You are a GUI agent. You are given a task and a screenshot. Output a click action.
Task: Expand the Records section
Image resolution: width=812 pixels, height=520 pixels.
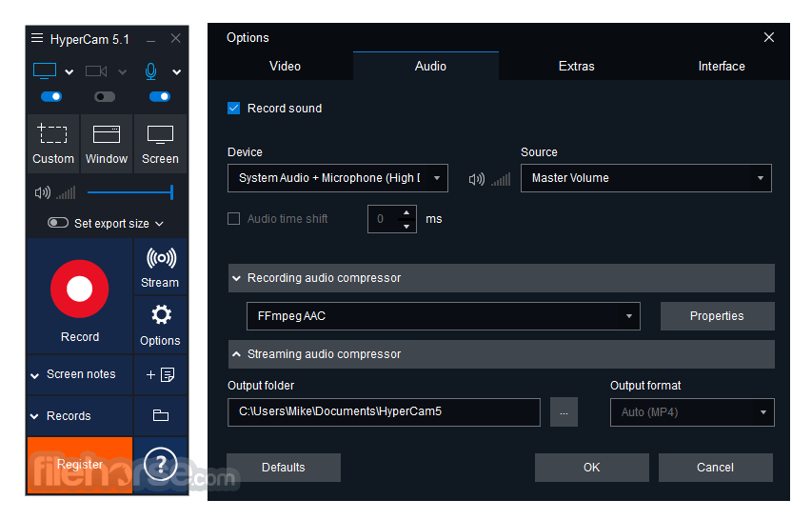tap(79, 416)
